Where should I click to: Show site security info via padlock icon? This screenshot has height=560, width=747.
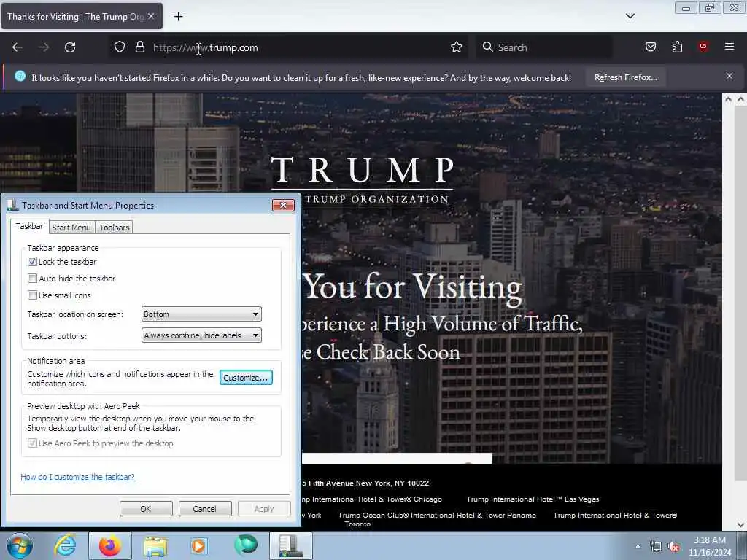click(139, 47)
